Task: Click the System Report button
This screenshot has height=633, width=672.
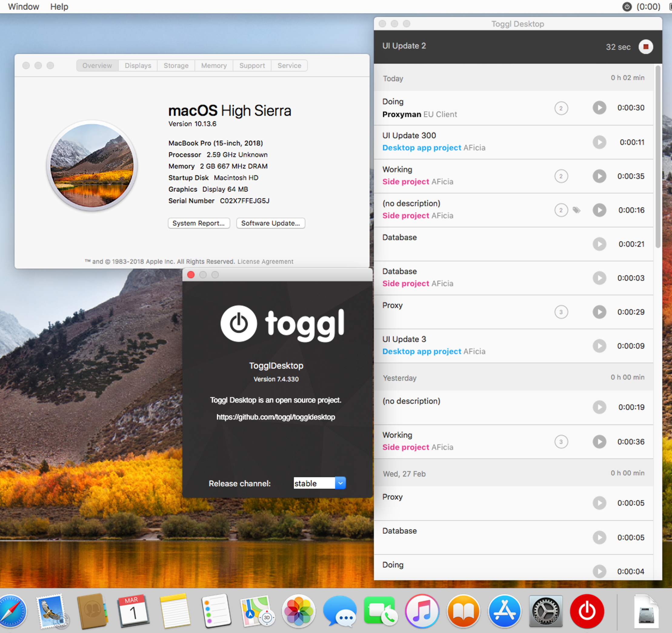Action: pyautogui.click(x=199, y=223)
